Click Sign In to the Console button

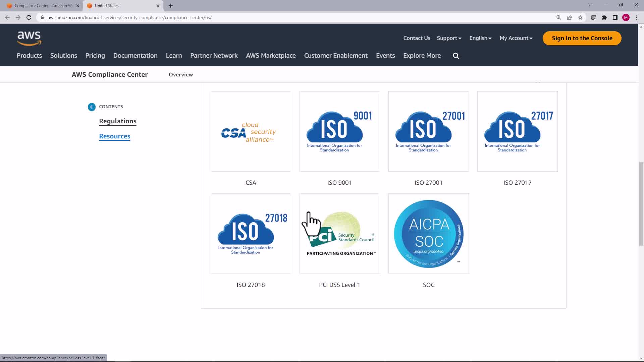tap(582, 38)
